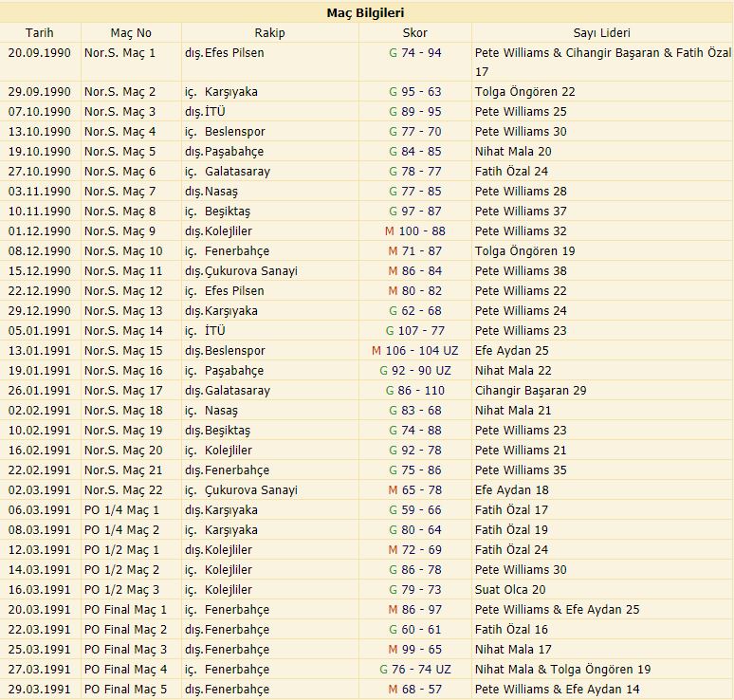Select date 10.02.1991

coord(39,430)
